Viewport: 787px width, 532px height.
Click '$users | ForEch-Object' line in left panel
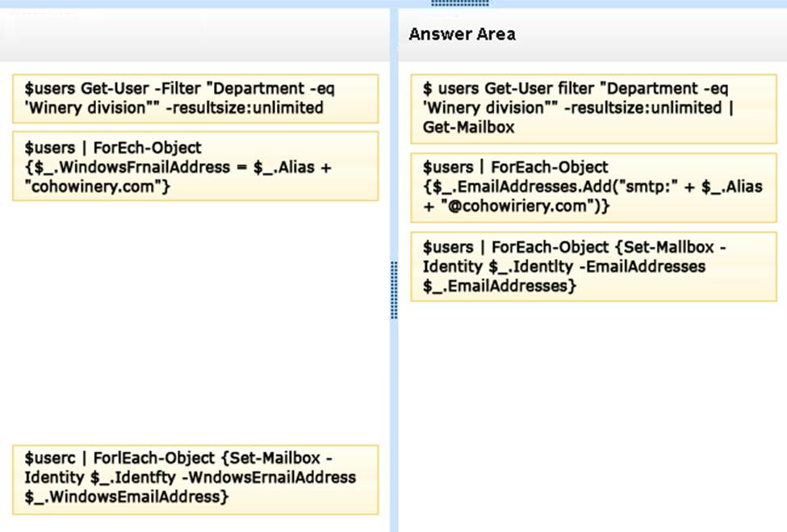tap(113, 147)
